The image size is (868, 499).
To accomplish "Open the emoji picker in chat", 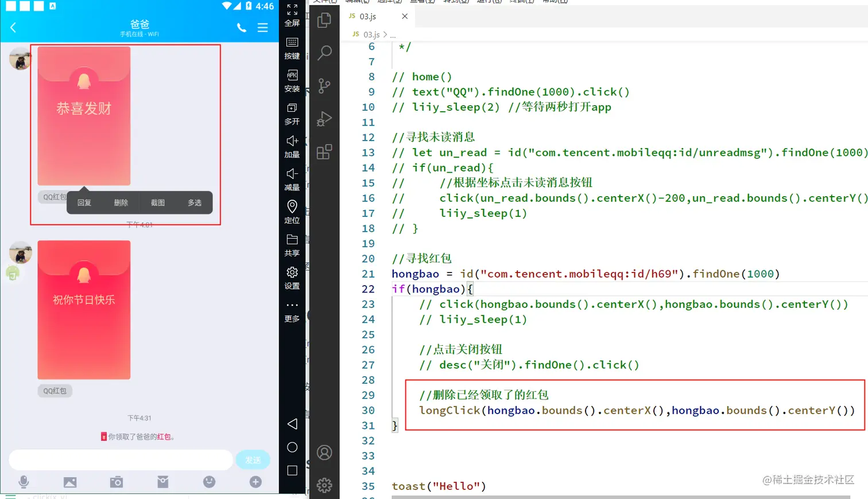I will (210, 482).
